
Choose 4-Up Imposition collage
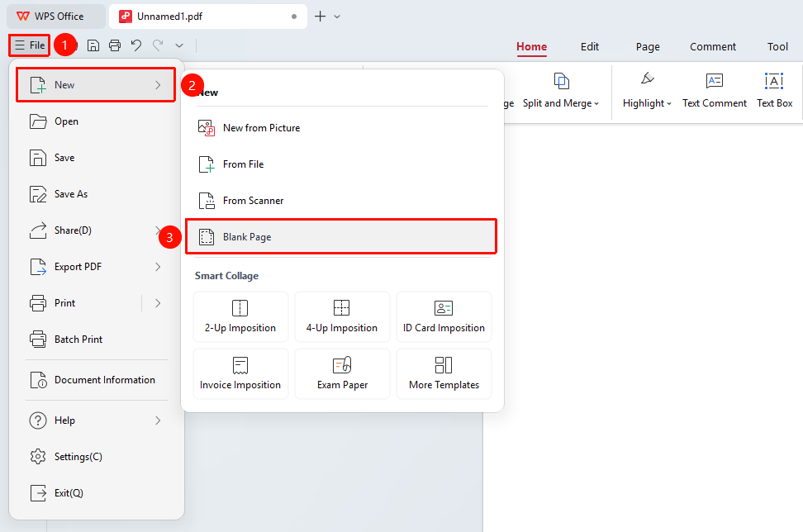click(x=342, y=317)
